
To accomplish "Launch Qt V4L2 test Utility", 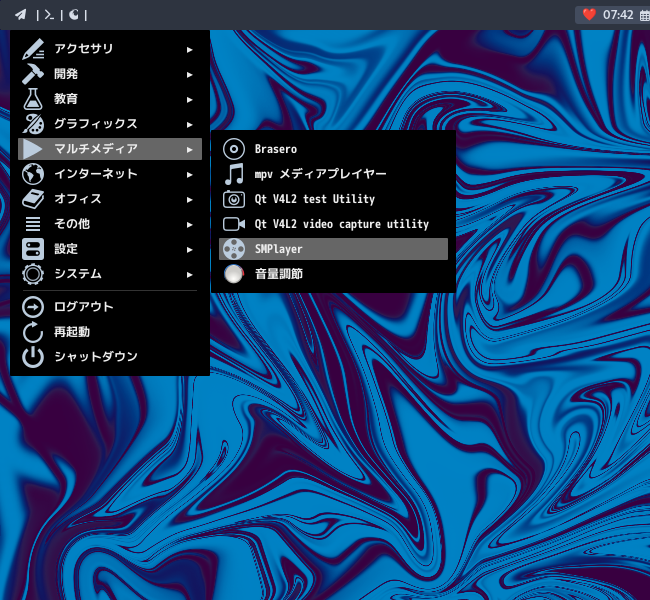I will point(333,199).
